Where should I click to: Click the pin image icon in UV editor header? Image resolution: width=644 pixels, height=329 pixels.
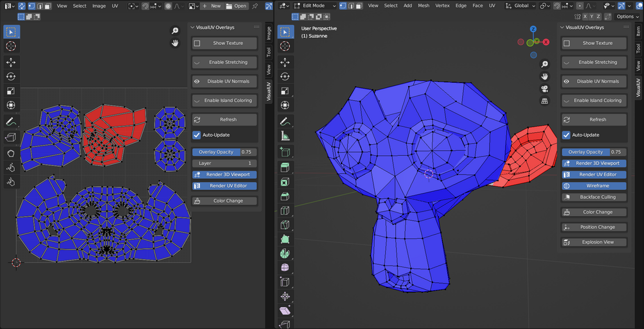(x=255, y=6)
